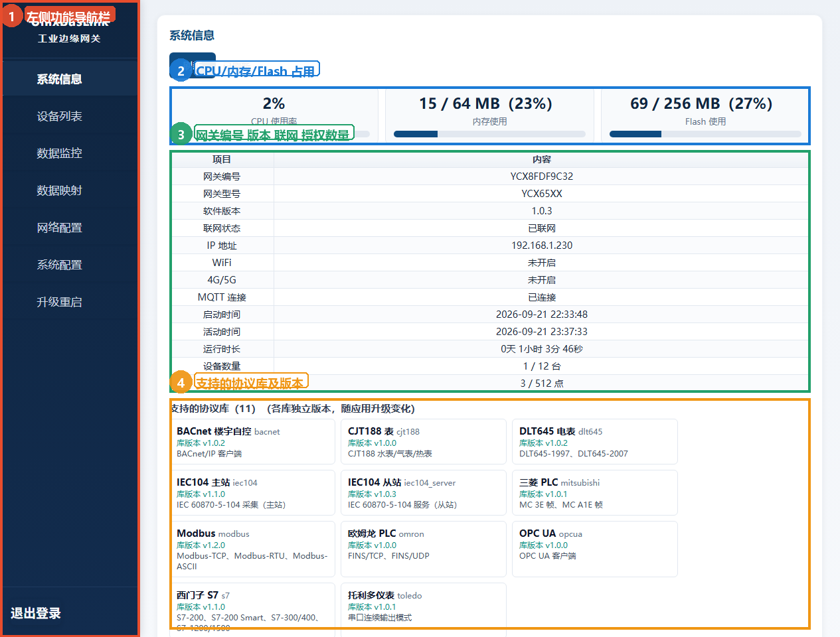840x637 pixels.
Task: Select the 托利多仪表 protocol card
Action: (424, 610)
